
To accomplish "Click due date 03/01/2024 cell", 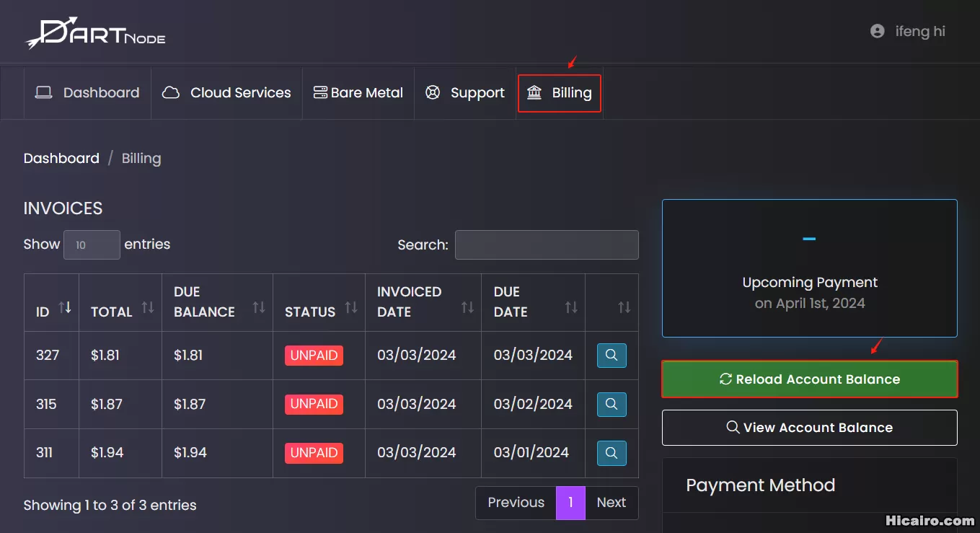I will pos(533,453).
